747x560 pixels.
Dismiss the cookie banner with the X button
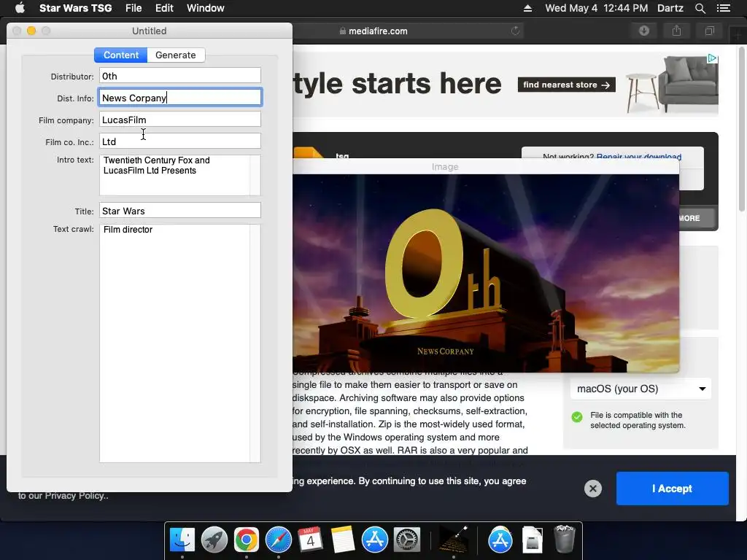pos(592,489)
